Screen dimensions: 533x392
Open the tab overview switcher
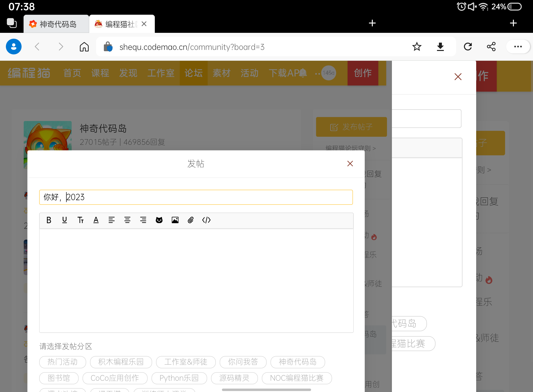pos(12,23)
